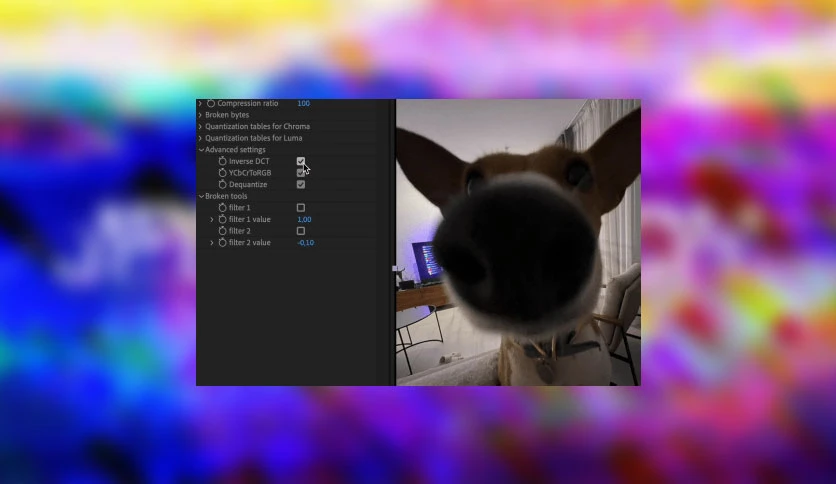Collapse the Advanced settings group
Viewport: 836px width, 484px height.
tap(201, 150)
